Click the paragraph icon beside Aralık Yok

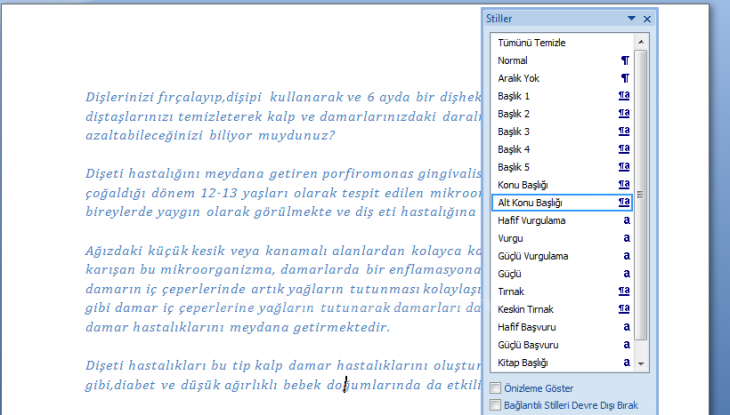click(625, 78)
